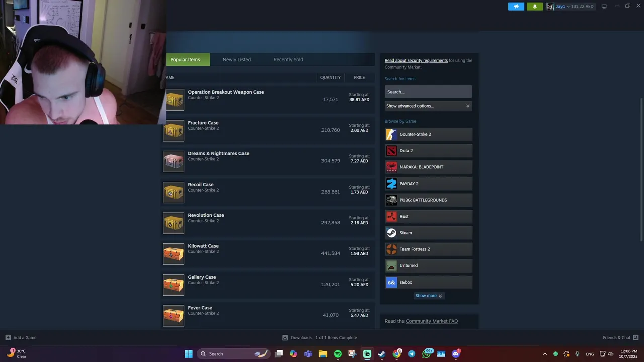Switch to Popular Items tab
644x362 pixels.
pyautogui.click(x=185, y=60)
